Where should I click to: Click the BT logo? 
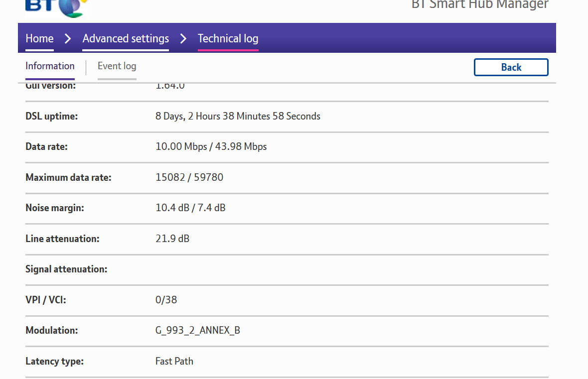point(56,7)
